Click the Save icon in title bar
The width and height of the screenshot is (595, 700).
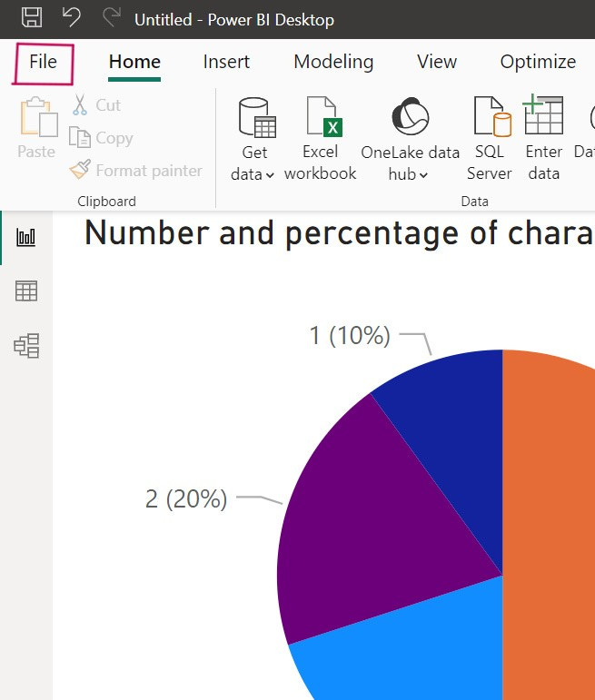[x=32, y=18]
